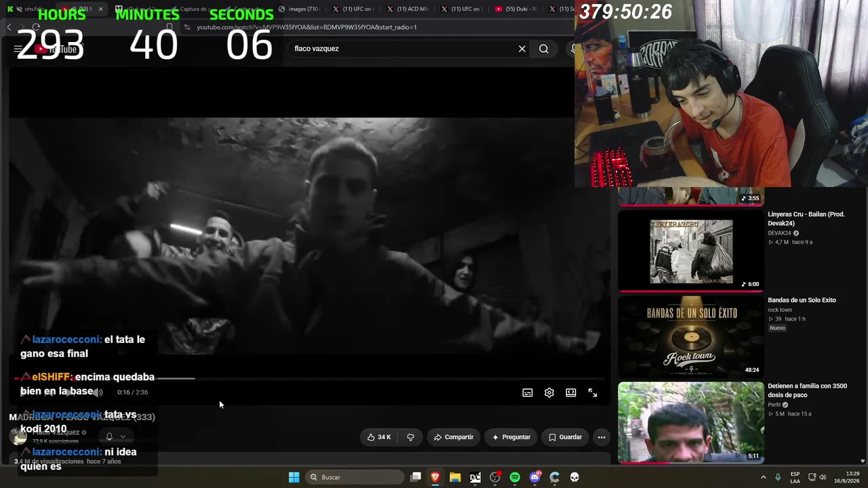Click the Compartir share button
Screen dimensions: 868x488
[x=454, y=437]
